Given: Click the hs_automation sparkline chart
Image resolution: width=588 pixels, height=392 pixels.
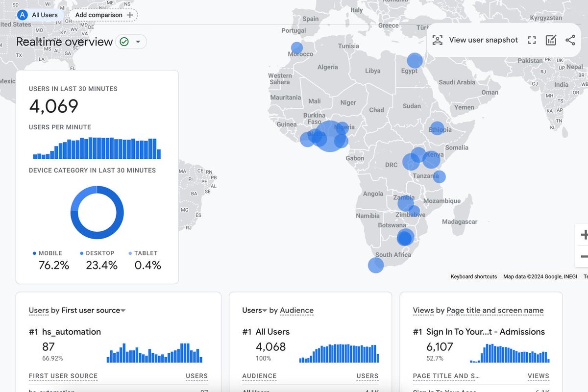Looking at the screenshot, I should (154, 352).
